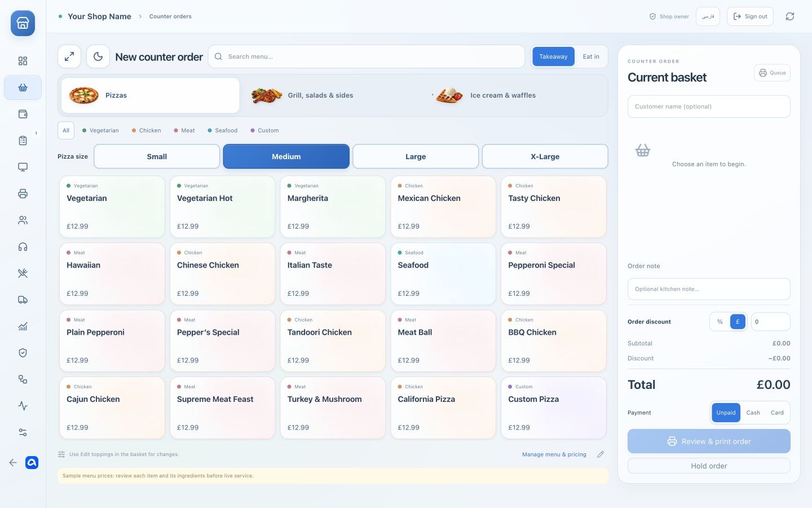
Task: Pick the X-Large pizza size
Action: [545, 156]
